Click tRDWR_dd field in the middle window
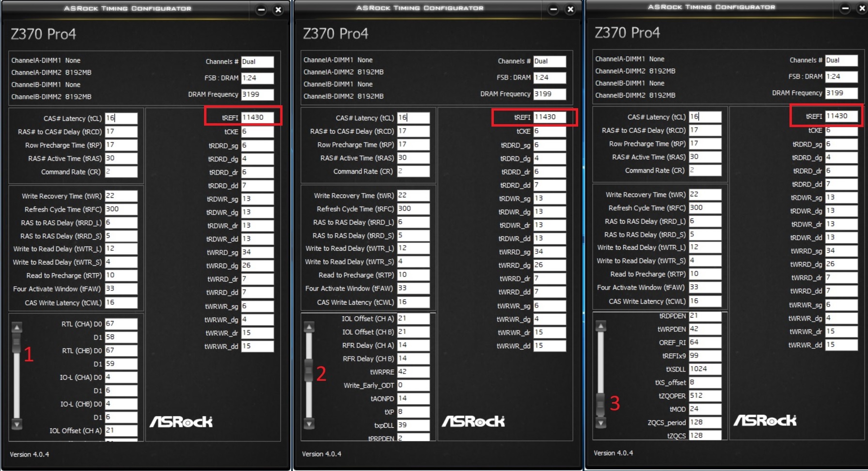 coord(550,238)
